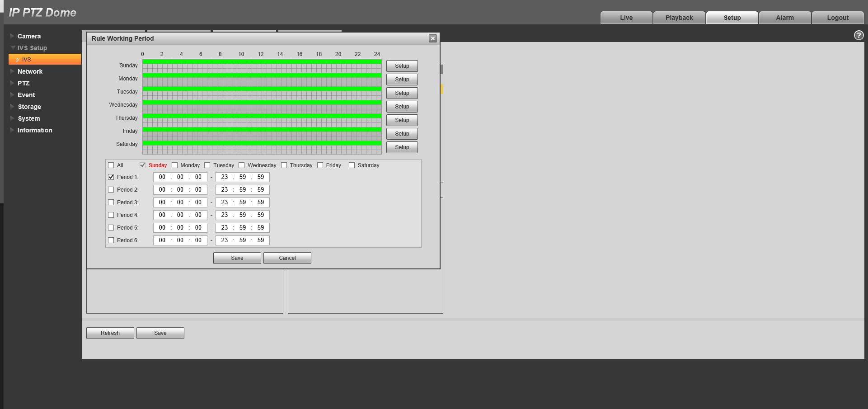Click the Monday green schedule bar
Viewport: 868px width, 409px height.
[x=262, y=75]
